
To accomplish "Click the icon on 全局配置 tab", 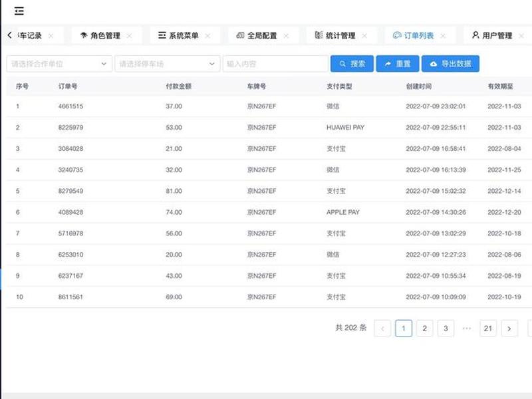I will click(240, 35).
